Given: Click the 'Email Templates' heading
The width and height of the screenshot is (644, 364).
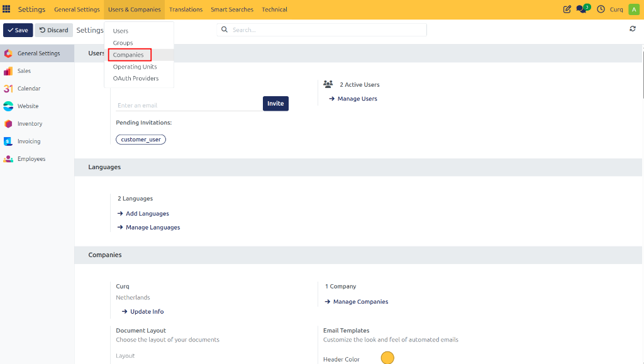Looking at the screenshot, I should click(347, 330).
